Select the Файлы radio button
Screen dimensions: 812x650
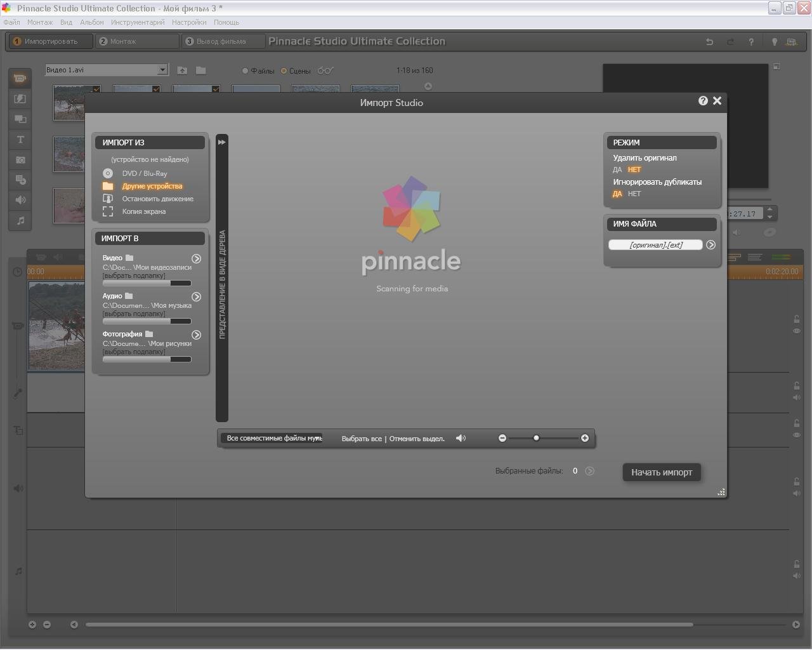tap(246, 71)
